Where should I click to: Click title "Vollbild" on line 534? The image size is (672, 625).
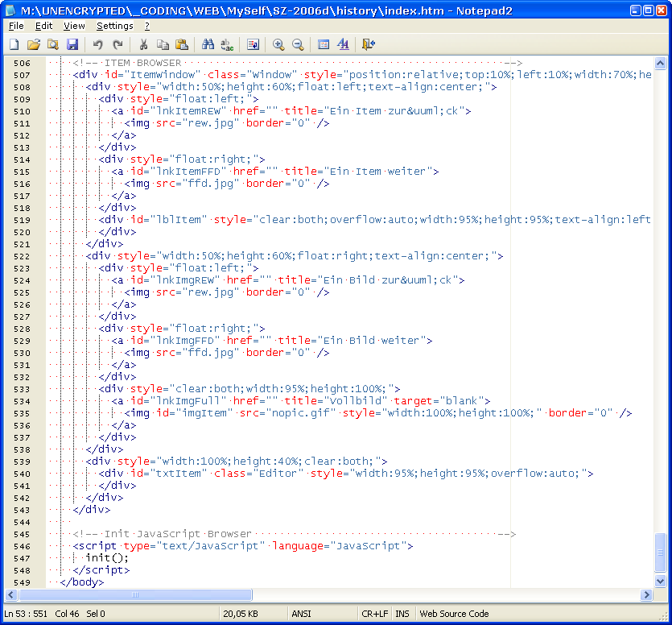coord(355,401)
